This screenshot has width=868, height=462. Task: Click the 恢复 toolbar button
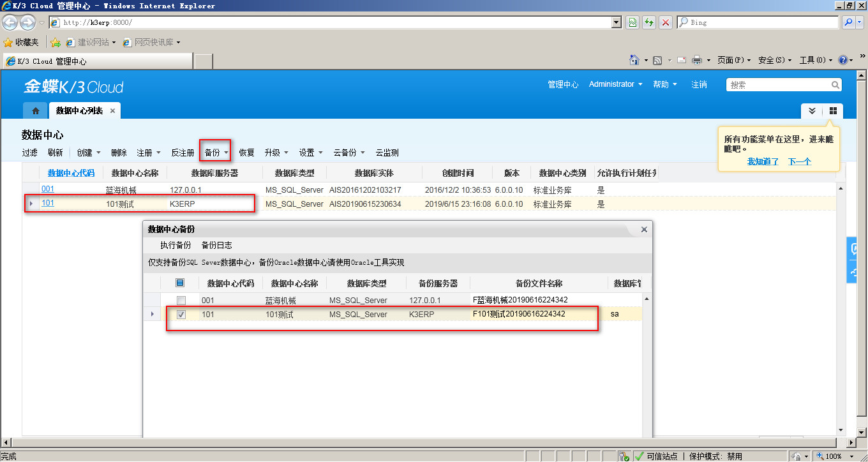point(247,153)
